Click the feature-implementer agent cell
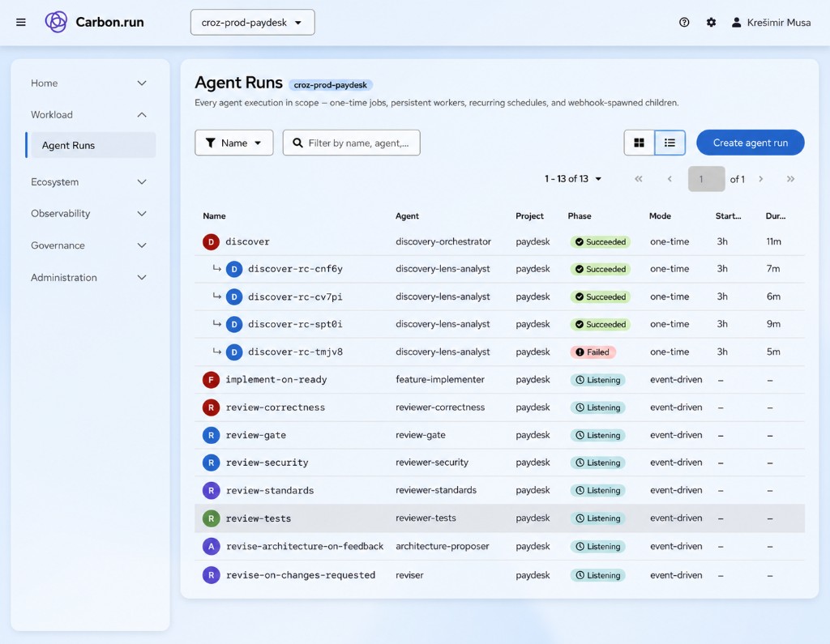Viewport: 830px width, 644px height. point(440,379)
